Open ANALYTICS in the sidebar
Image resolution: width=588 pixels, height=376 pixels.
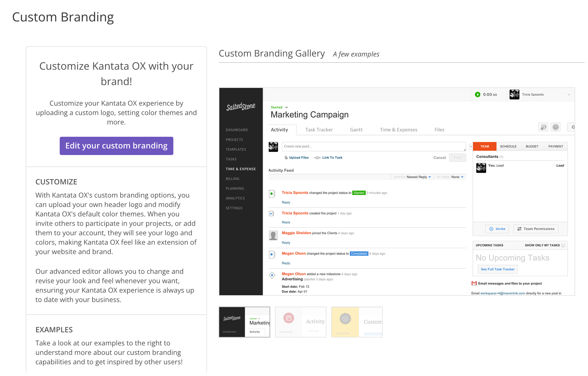point(235,198)
